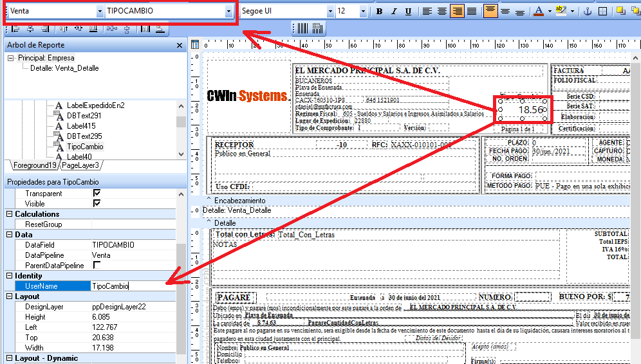Align bottoms of components
This screenshot has height=364, width=641.
[93, 28]
